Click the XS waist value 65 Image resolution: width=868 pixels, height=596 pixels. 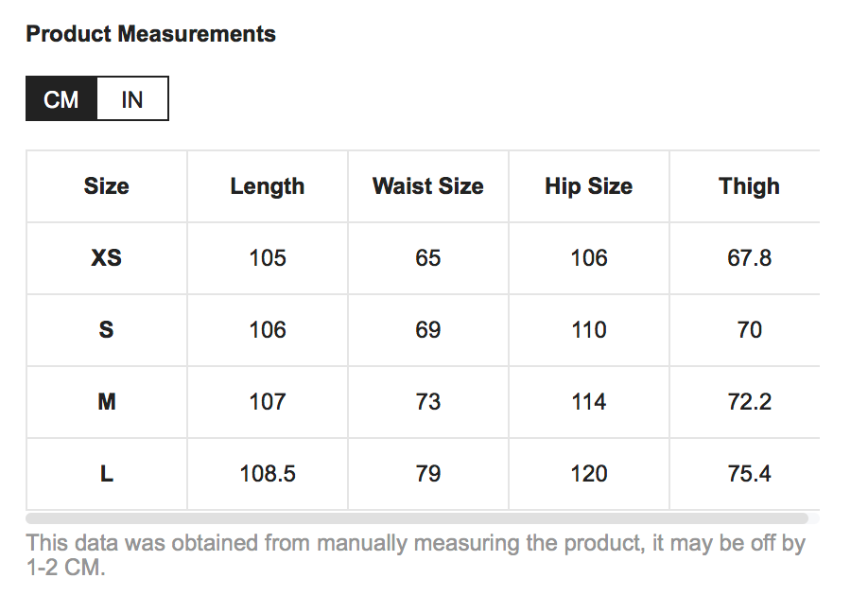(428, 258)
